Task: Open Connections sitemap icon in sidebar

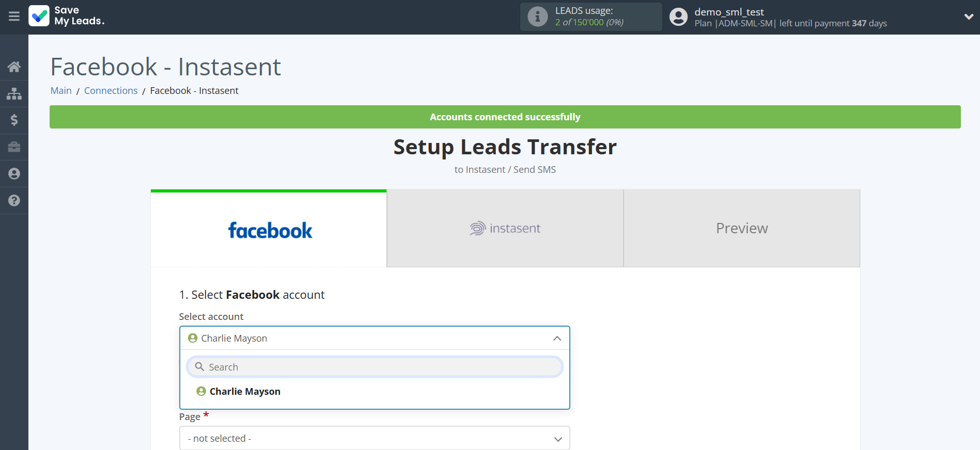Action: pyautogui.click(x=14, y=93)
